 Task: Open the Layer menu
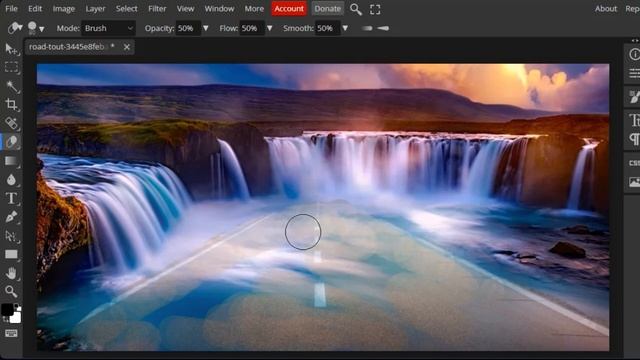click(95, 9)
